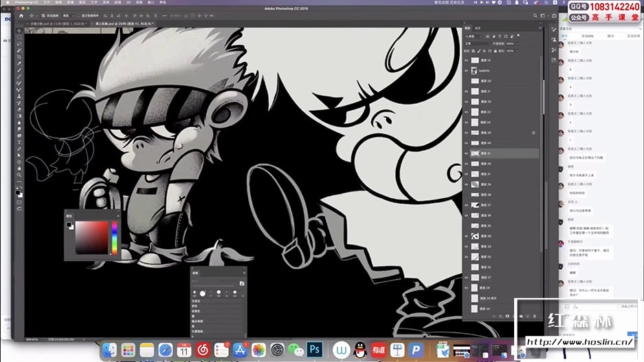Open the layer blend mode dropdown
This screenshot has height=362, width=644.
point(477,43)
